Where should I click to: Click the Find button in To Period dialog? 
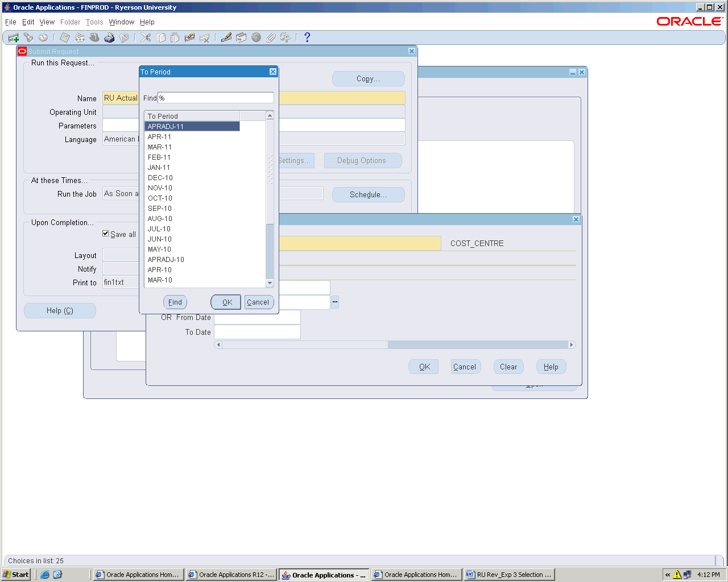tap(175, 302)
